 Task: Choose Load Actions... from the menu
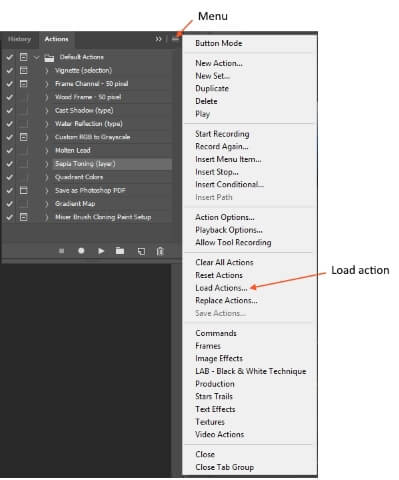coord(221,288)
